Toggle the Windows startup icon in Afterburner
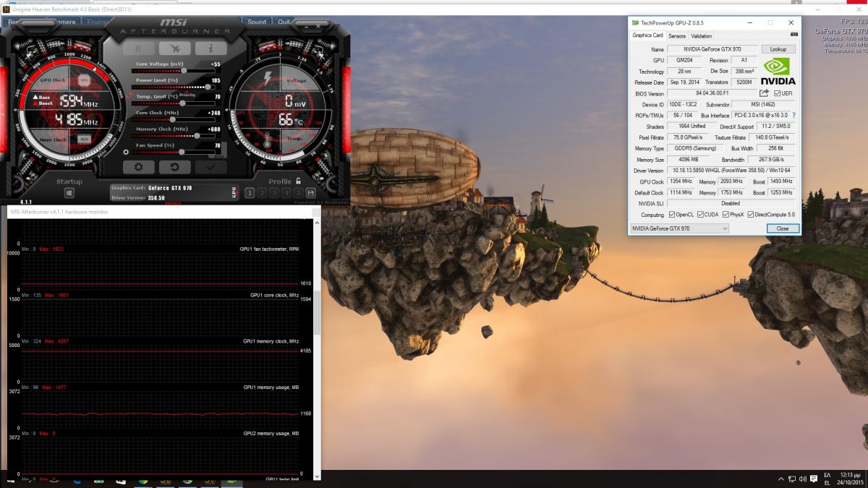This screenshot has width=868, height=488. pyautogui.click(x=69, y=193)
